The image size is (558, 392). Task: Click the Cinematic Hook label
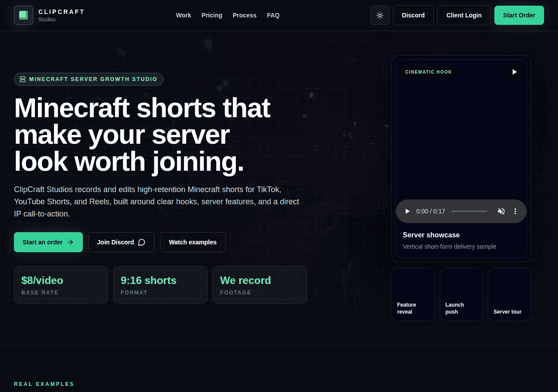pyautogui.click(x=429, y=72)
